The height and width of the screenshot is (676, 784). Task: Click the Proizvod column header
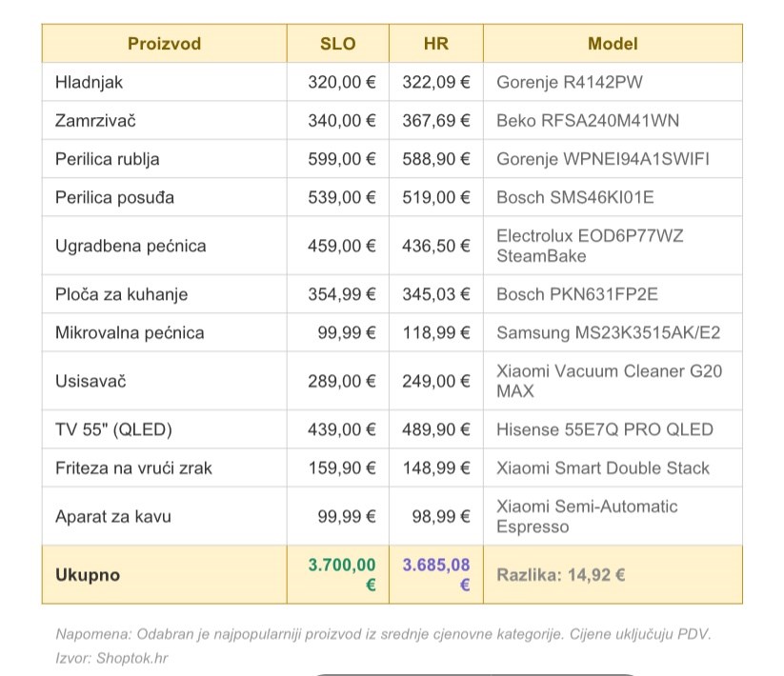[164, 44]
